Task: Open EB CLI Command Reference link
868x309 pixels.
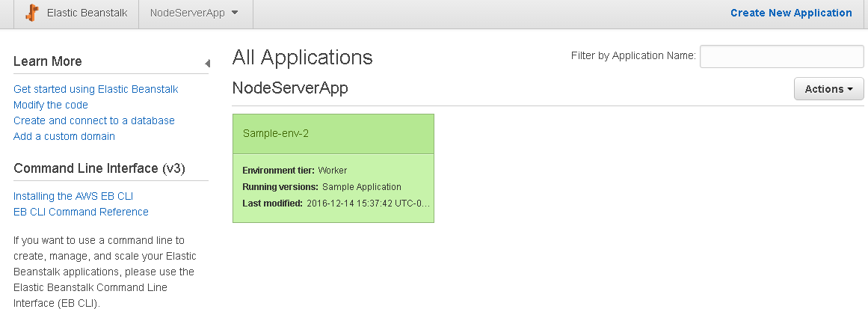Action: tap(81, 212)
